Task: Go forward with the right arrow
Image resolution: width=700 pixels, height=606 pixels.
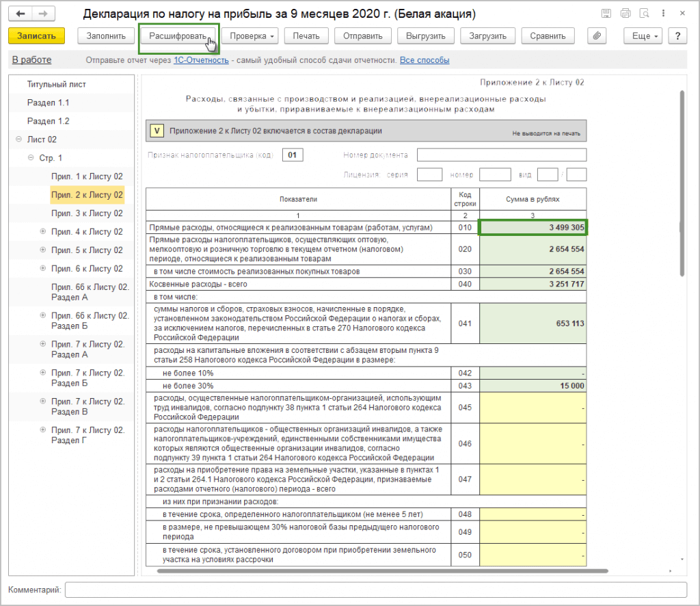Action: [x=42, y=14]
